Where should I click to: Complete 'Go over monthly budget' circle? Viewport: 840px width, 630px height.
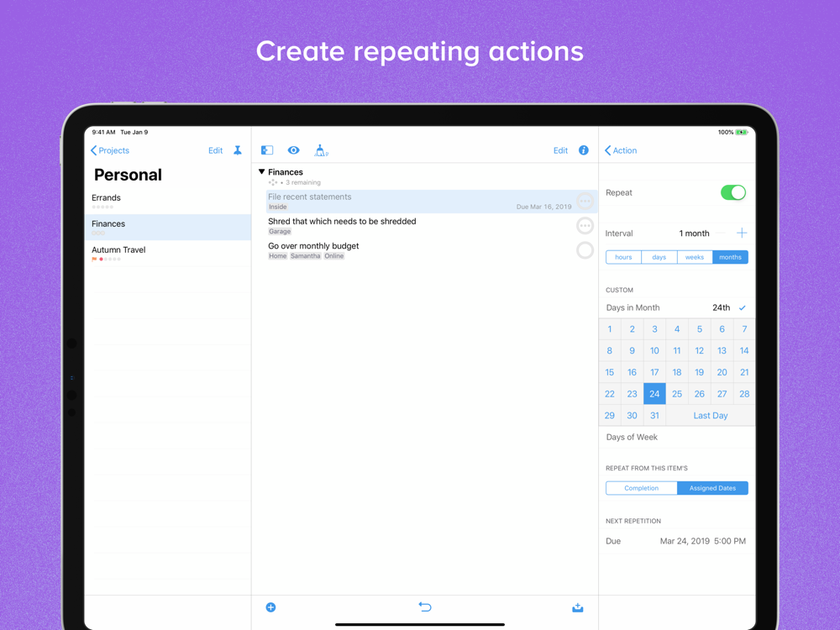pyautogui.click(x=585, y=250)
